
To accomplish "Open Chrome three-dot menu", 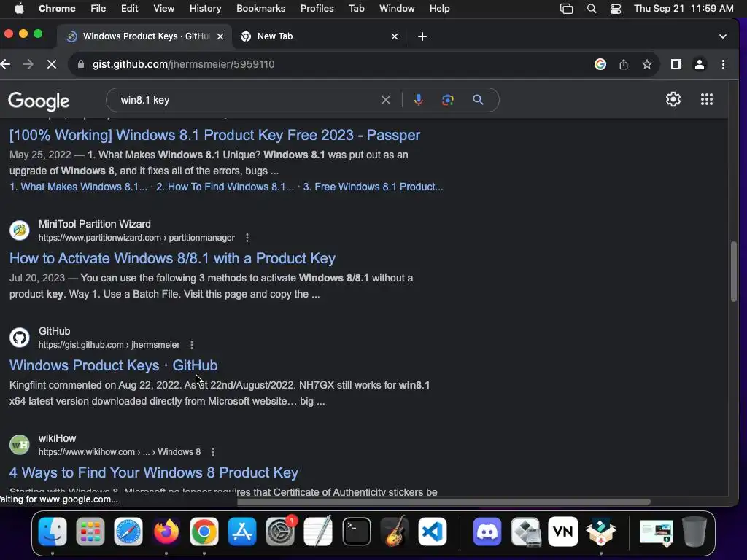I will 723,64.
